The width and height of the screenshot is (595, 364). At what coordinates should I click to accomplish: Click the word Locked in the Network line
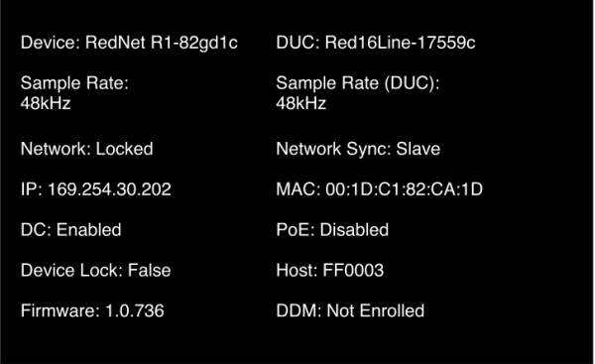(x=125, y=149)
